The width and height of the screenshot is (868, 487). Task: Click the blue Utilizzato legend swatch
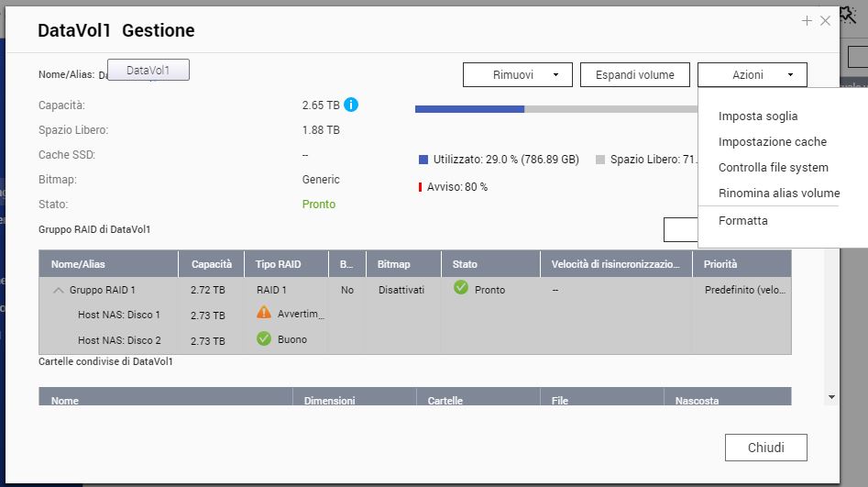pos(423,160)
